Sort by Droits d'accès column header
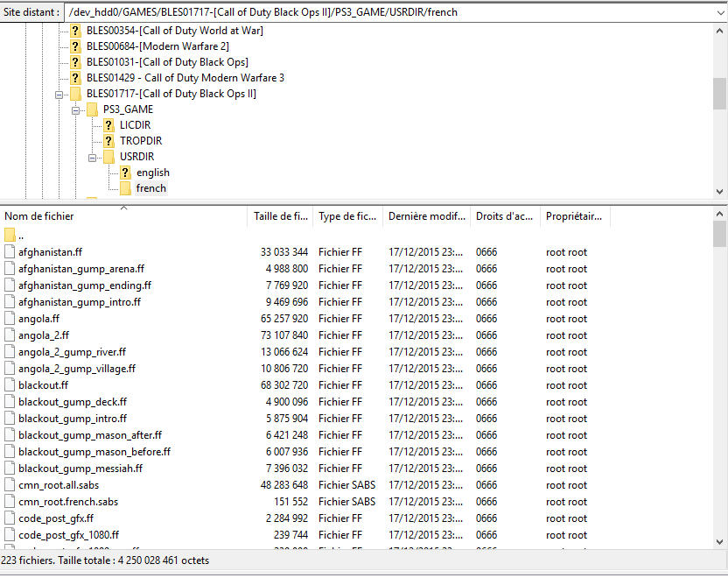 tap(505, 216)
